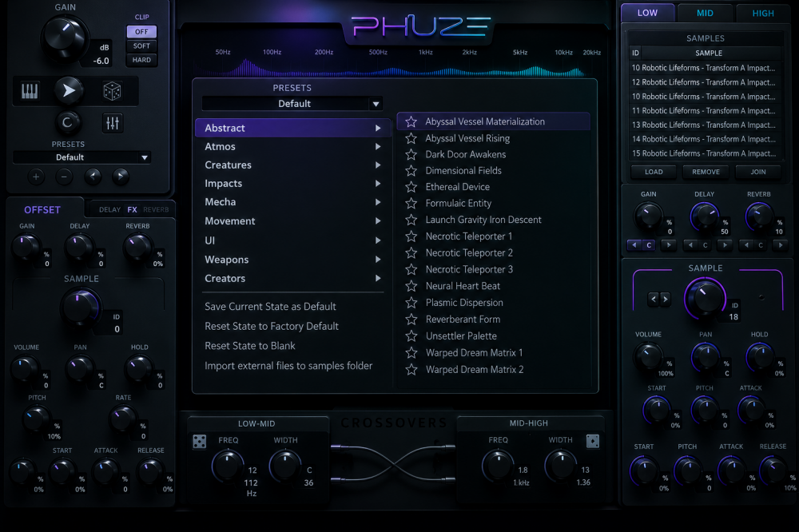Star the Warped Dream Matrix 2 preset
This screenshot has width=799, height=532.
[411, 369]
